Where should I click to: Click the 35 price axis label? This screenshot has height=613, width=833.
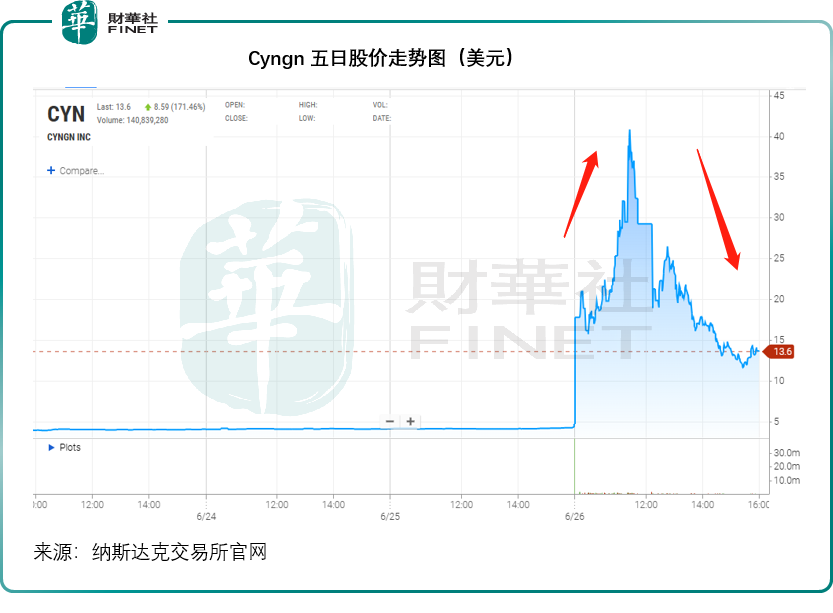[x=779, y=176]
